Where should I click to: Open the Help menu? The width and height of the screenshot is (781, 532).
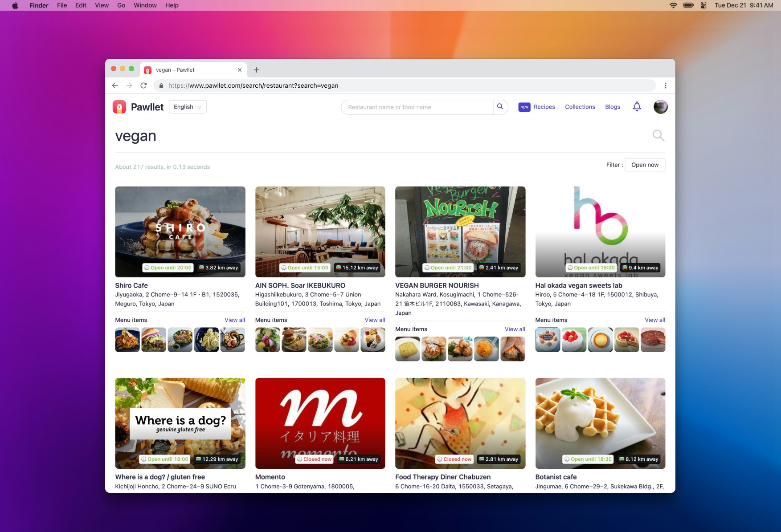click(x=172, y=5)
